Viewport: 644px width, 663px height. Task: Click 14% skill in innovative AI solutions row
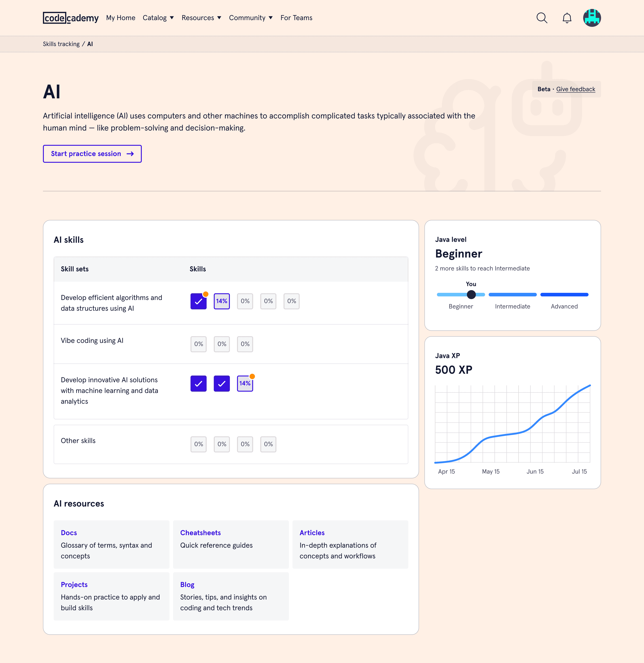245,384
